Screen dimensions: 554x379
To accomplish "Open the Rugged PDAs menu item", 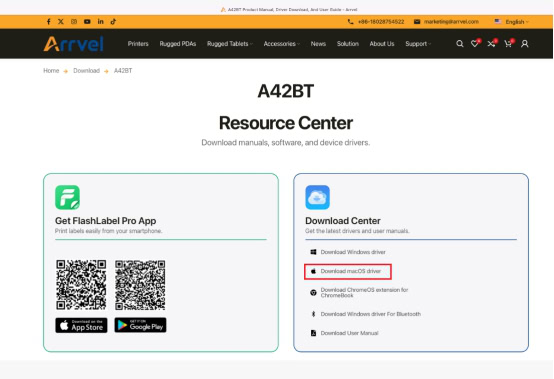I will 178,44.
